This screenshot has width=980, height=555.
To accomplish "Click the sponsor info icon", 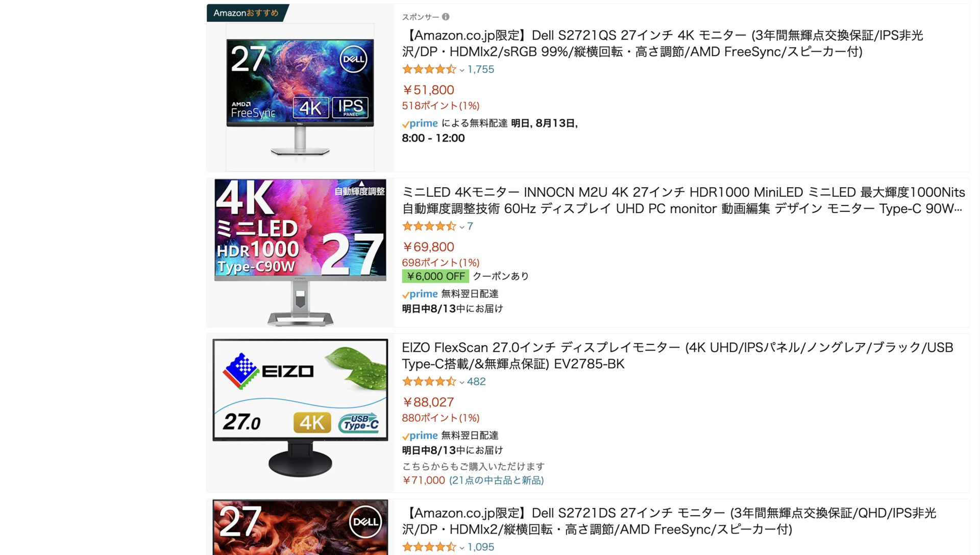I will pyautogui.click(x=446, y=17).
